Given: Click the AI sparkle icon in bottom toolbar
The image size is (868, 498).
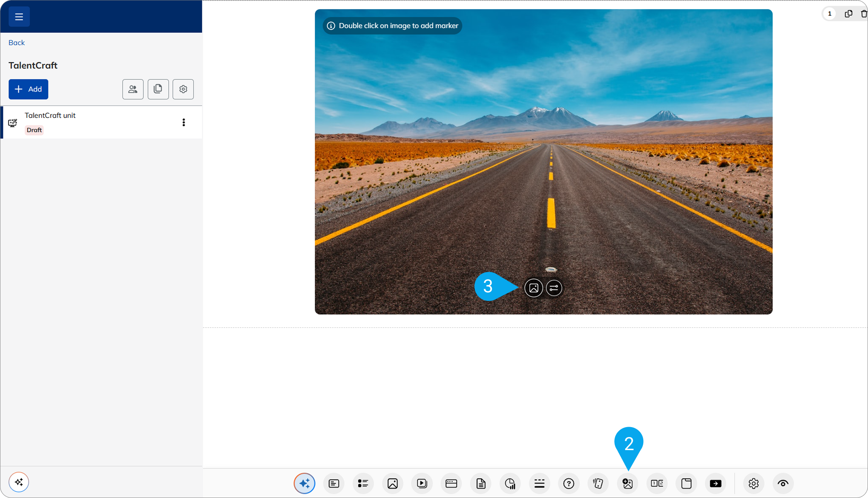Looking at the screenshot, I should 304,483.
